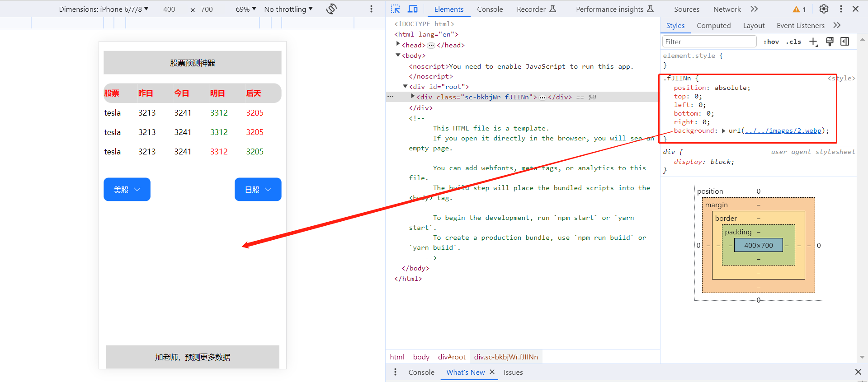Activate the inspect element picker icon
The height and width of the screenshot is (382, 868).
click(x=396, y=9)
